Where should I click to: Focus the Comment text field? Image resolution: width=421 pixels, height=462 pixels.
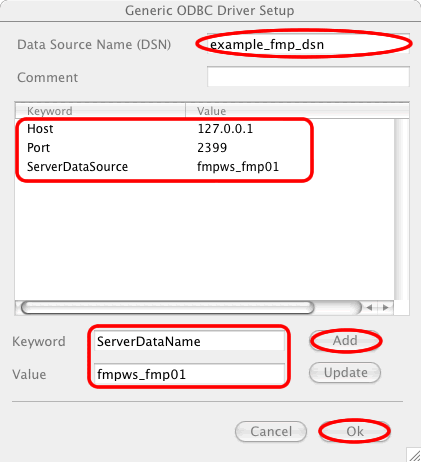[x=308, y=77]
